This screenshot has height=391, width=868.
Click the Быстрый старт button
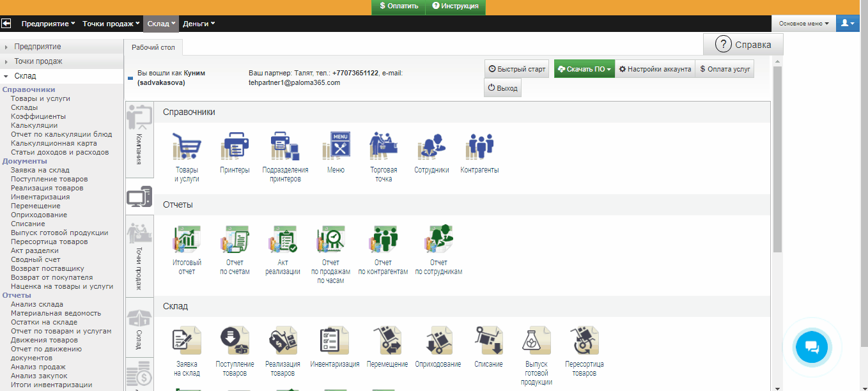(517, 69)
